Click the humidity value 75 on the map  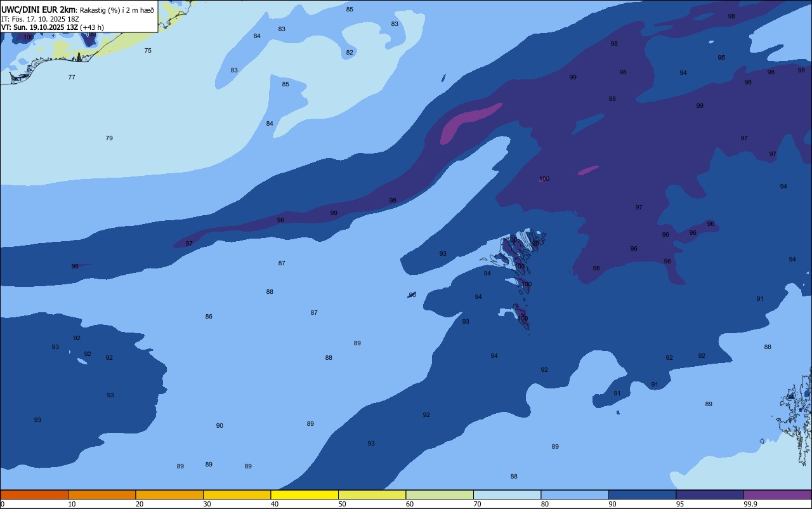point(148,51)
